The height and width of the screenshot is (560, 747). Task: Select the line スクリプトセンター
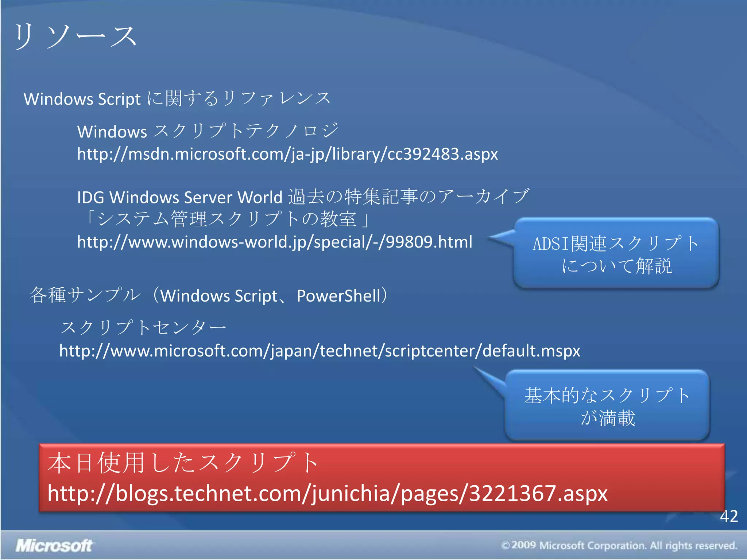tap(143, 328)
